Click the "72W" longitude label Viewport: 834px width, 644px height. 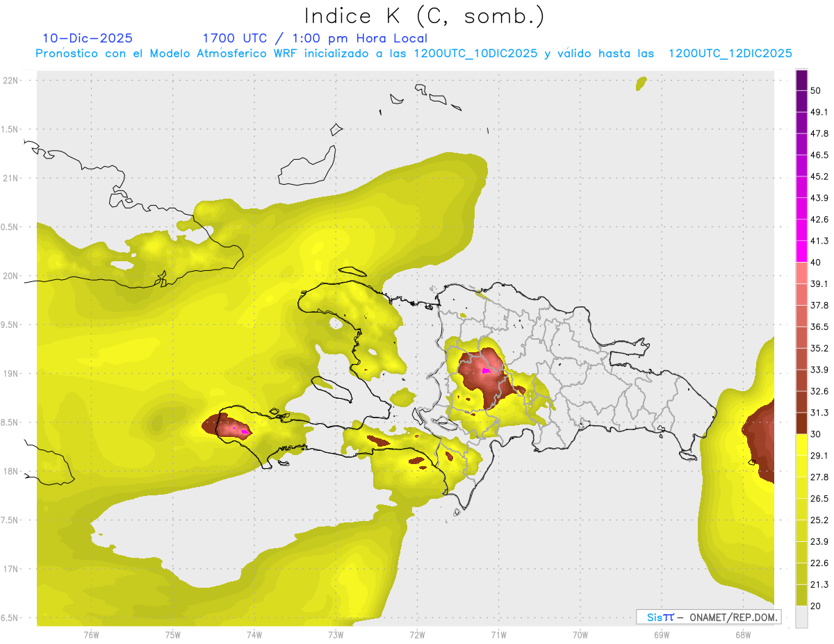coord(417,635)
